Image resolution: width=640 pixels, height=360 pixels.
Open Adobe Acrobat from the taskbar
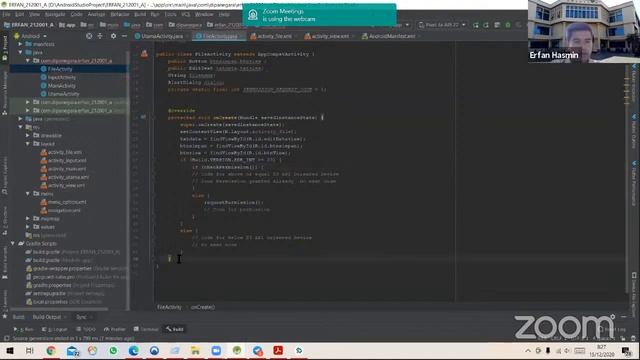[278, 351]
